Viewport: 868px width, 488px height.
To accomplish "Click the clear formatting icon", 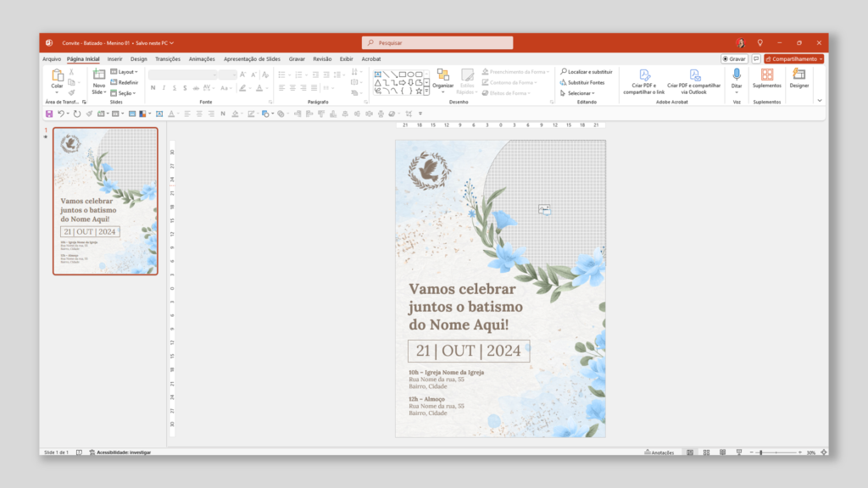I will [x=265, y=75].
